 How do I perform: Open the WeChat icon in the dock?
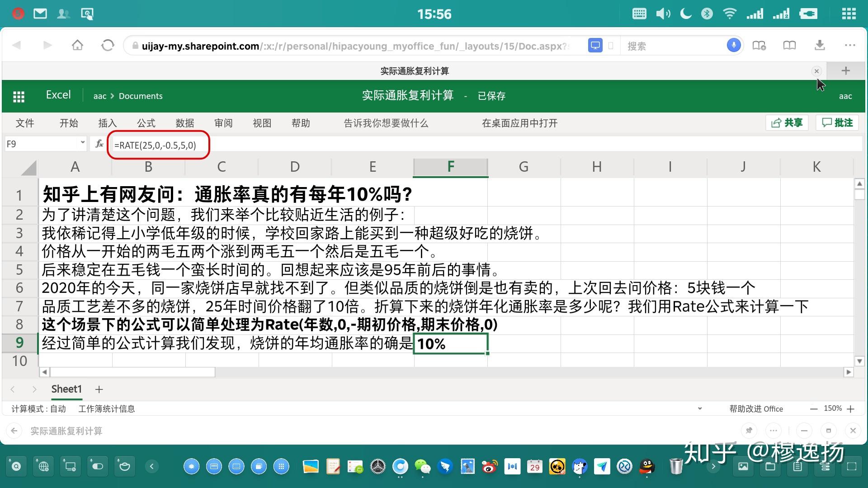pyautogui.click(x=422, y=466)
